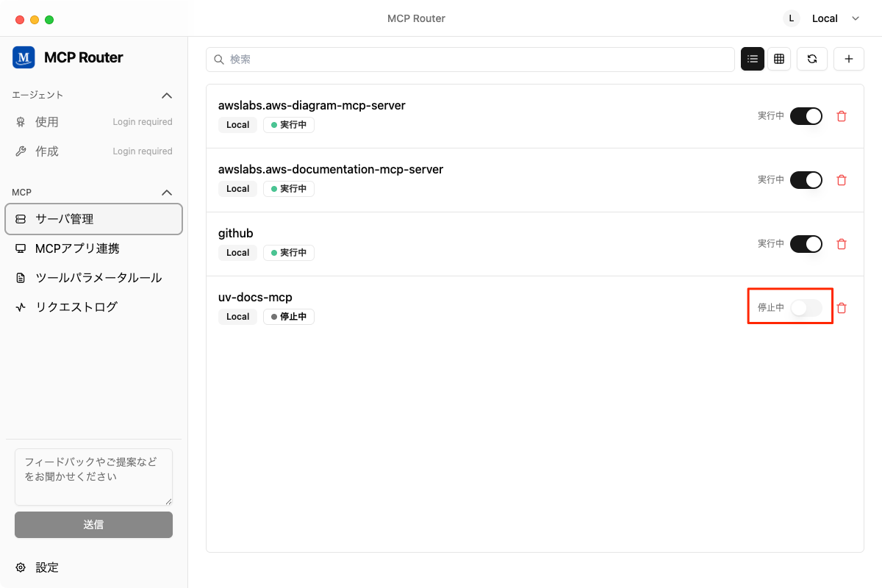The height and width of the screenshot is (588, 882).
Task: Select the github server name
Action: [x=236, y=233]
